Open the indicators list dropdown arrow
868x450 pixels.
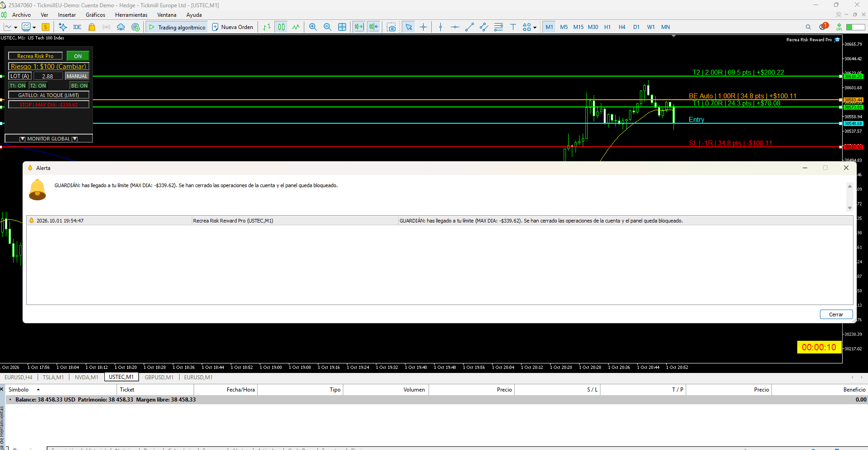(x=34, y=28)
